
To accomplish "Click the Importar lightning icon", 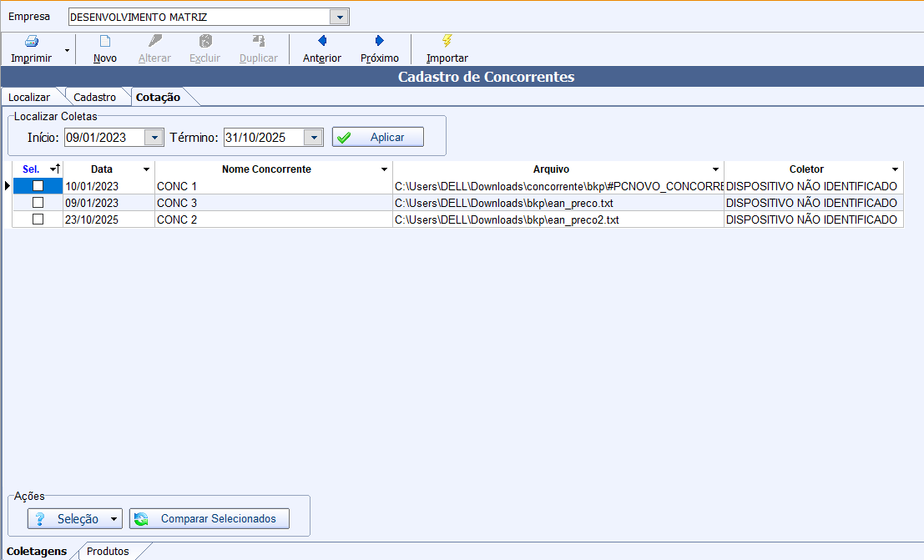I will [x=447, y=41].
